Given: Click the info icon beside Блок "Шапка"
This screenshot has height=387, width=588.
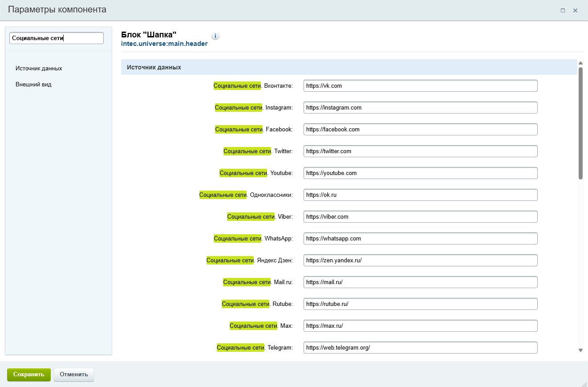Looking at the screenshot, I should click(x=215, y=36).
